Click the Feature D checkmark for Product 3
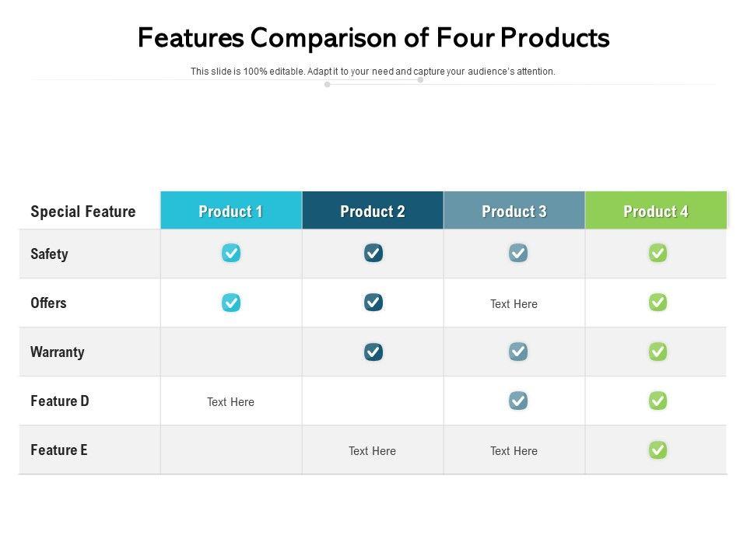 (x=518, y=401)
